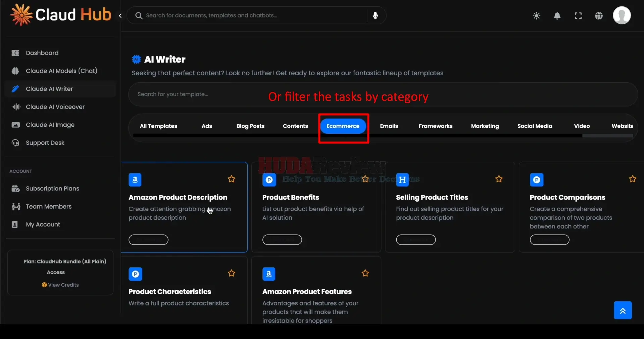Screen dimensions: 644x339
Task: Show Social Media templates
Action: (535, 126)
